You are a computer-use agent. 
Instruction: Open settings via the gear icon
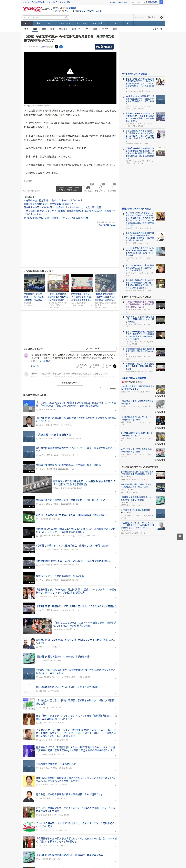click(161, 18)
